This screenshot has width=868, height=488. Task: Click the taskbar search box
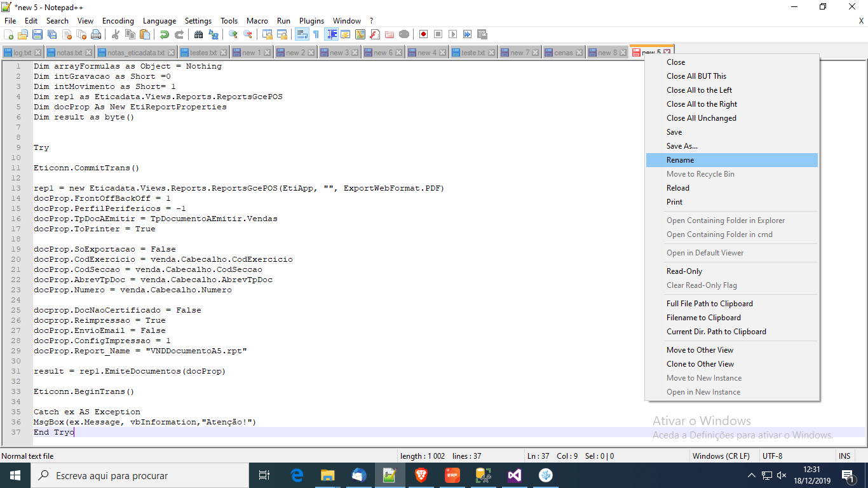coord(140,475)
